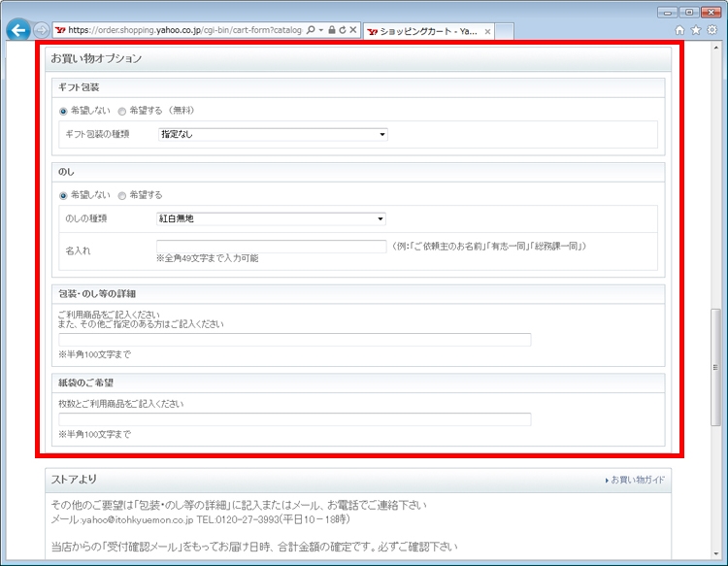Image resolution: width=728 pixels, height=566 pixels.
Task: Click the 名入れ text field
Action: coord(271,247)
